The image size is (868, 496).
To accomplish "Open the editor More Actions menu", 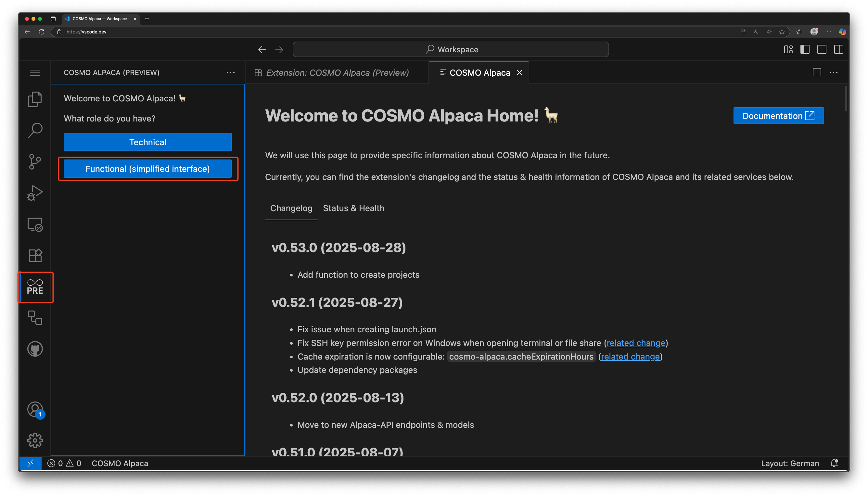I will pos(834,72).
